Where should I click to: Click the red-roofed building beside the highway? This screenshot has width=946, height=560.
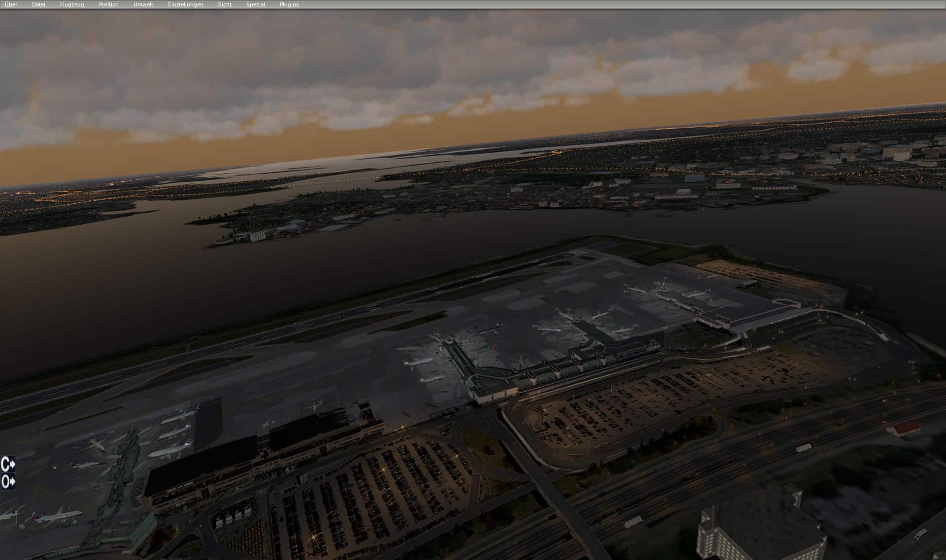tap(906, 428)
